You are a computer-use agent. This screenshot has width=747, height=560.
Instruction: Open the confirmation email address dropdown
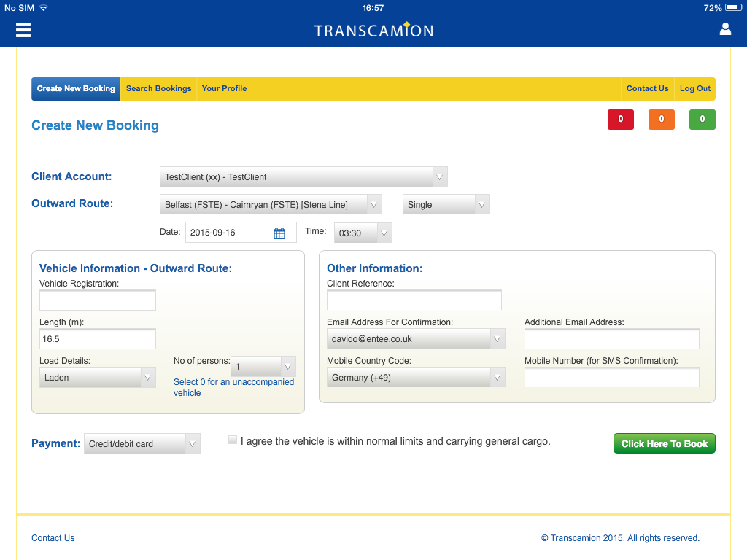(416, 338)
